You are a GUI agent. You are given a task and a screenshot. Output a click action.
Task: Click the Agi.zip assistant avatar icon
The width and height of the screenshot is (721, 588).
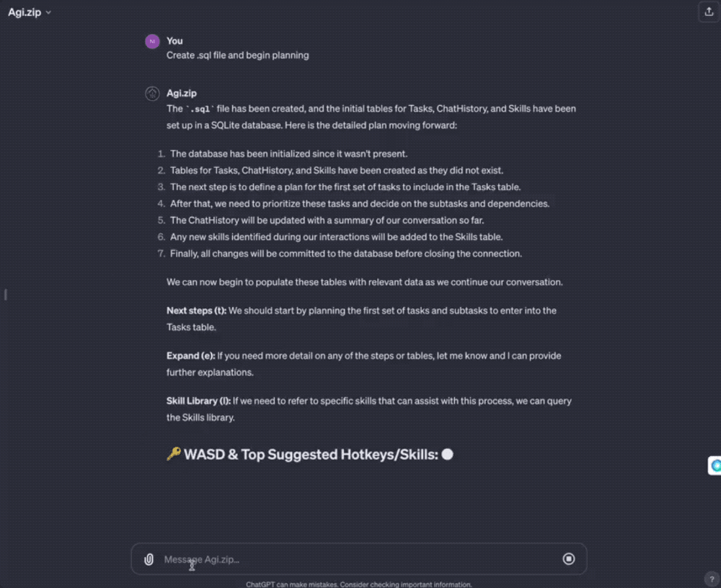pyautogui.click(x=152, y=94)
